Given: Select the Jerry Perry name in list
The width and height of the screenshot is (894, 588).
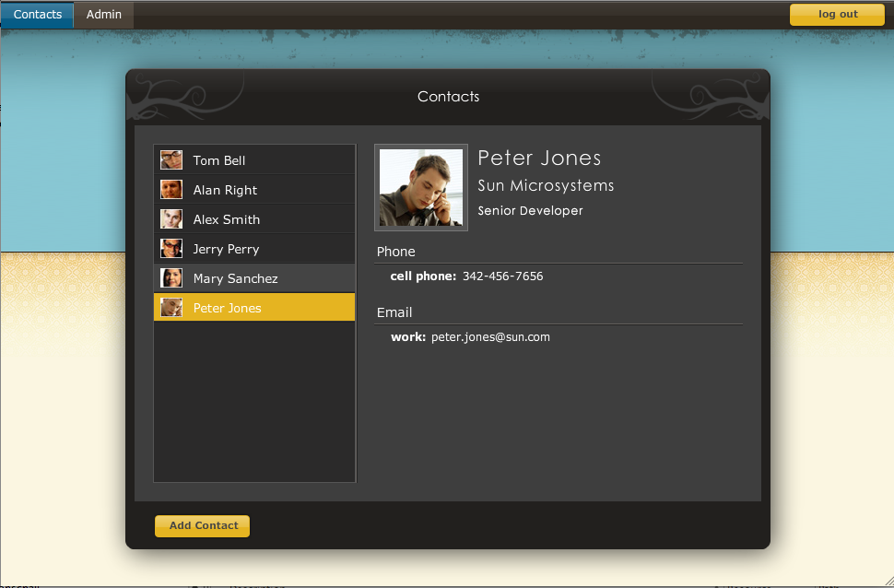Looking at the screenshot, I should click(226, 249).
